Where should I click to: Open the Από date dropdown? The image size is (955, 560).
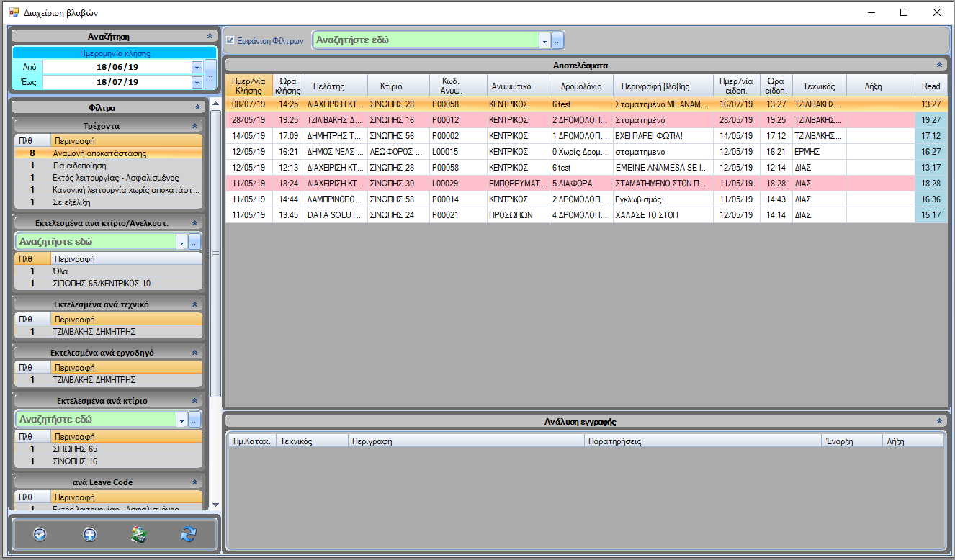[x=197, y=67]
